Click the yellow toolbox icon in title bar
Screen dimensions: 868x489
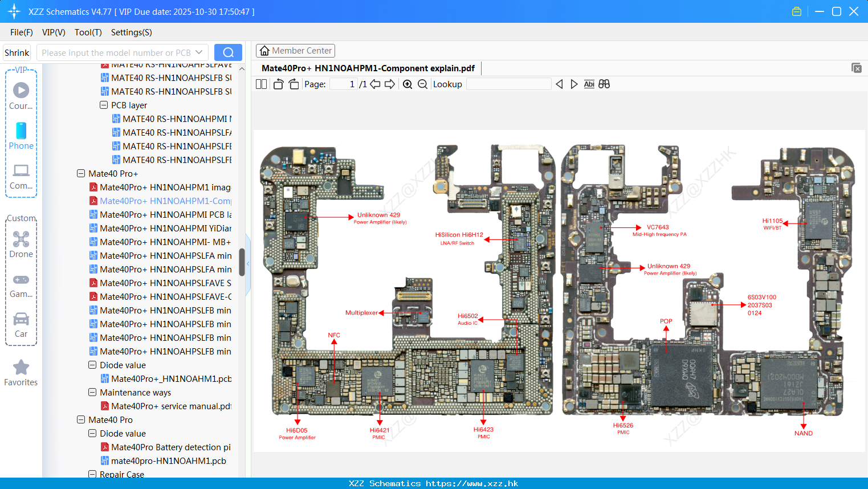(x=797, y=11)
